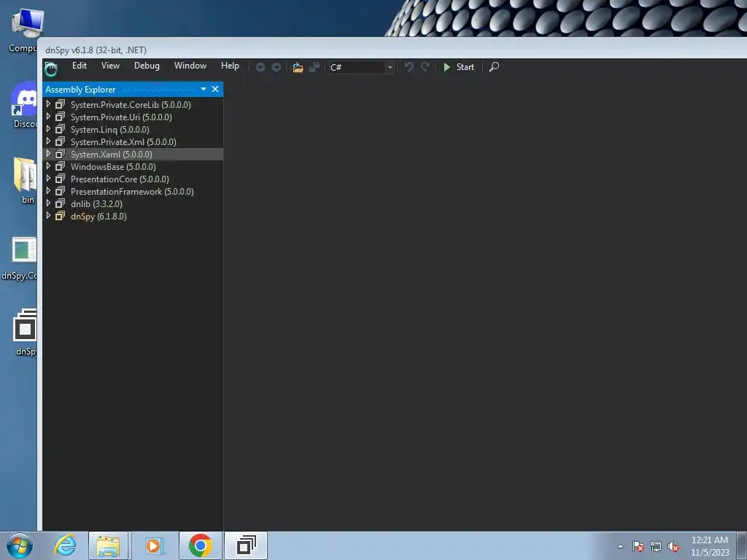Screen dimensions: 747x560
Task: Open Windows Media Player from the taskbar
Action: (153, 545)
